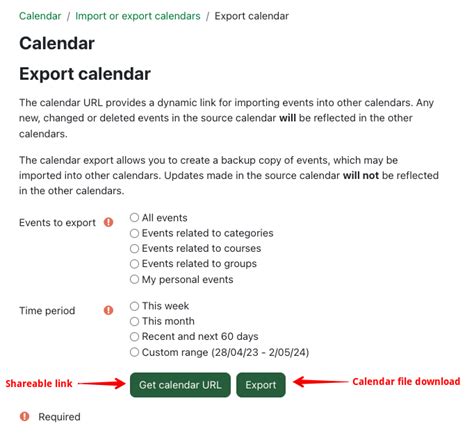474x437 pixels.
Task: Select Events related to courses option
Action: [x=134, y=248]
